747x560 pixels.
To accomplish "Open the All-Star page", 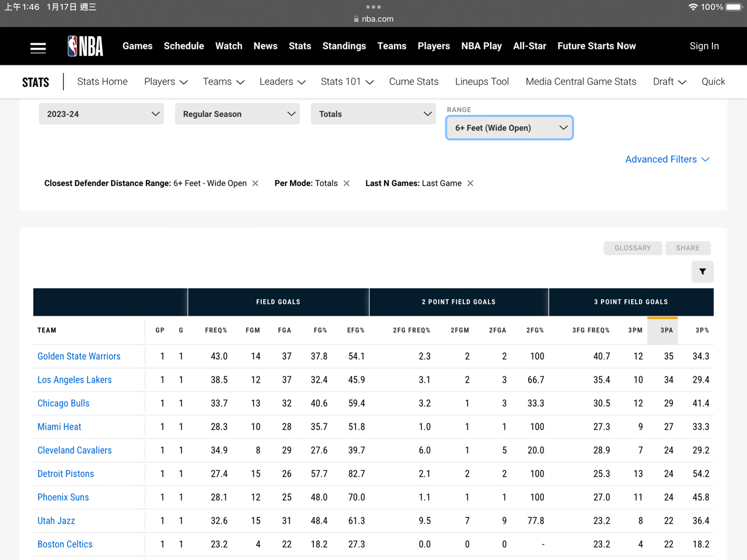I will [529, 46].
